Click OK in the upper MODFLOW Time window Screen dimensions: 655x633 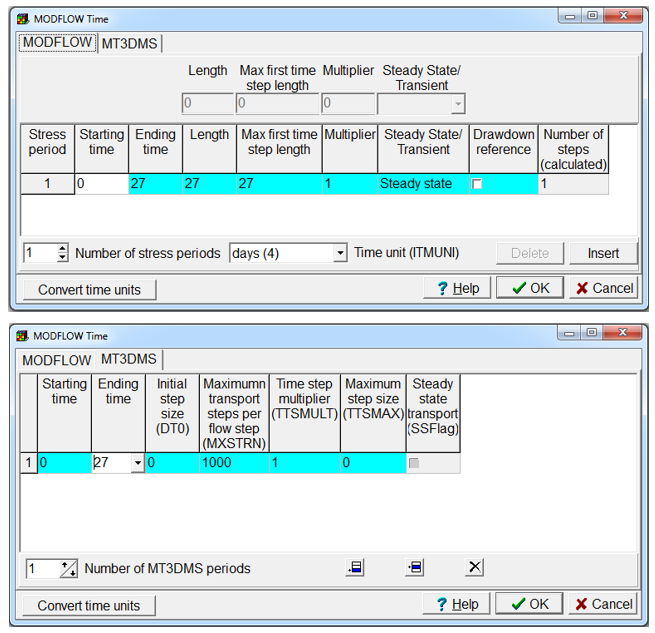530,288
